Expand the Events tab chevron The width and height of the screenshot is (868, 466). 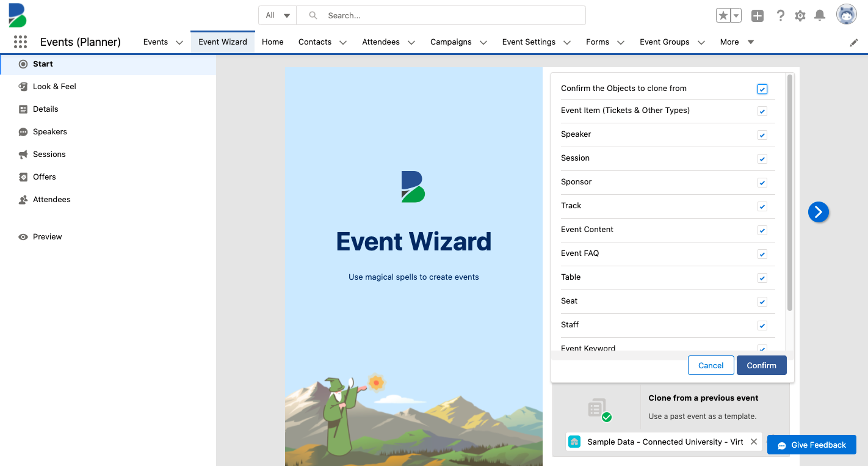(x=179, y=42)
